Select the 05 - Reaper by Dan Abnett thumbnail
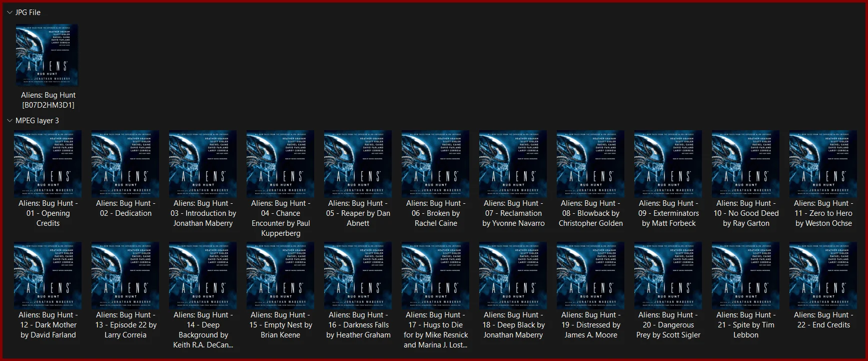Image resolution: width=868 pixels, height=361 pixels. point(358,164)
